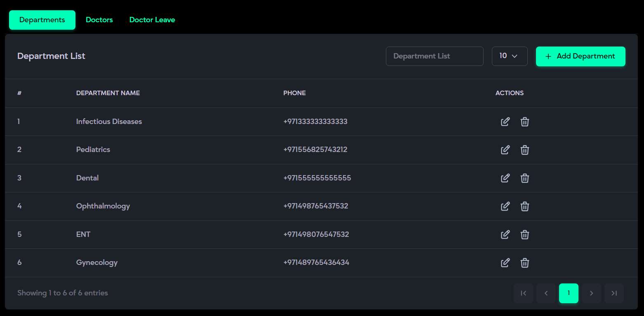
Task: Delete the Pediatrics department entry
Action: click(x=524, y=150)
